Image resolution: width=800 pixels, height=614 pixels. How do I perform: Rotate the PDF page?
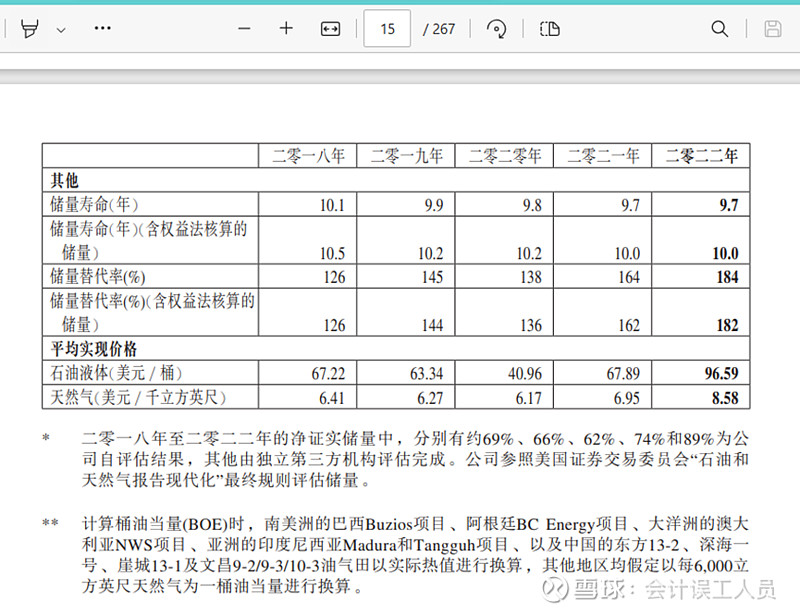click(x=496, y=29)
